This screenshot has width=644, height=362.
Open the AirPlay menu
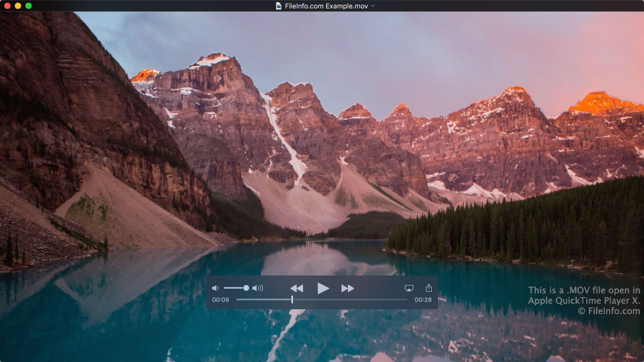(x=409, y=288)
